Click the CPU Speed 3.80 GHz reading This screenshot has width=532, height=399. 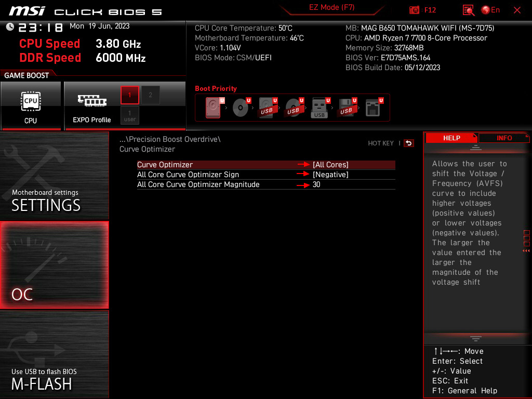tap(80, 44)
